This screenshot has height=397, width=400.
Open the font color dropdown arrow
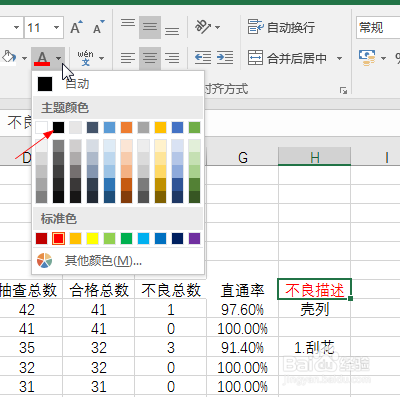pyautogui.click(x=59, y=59)
